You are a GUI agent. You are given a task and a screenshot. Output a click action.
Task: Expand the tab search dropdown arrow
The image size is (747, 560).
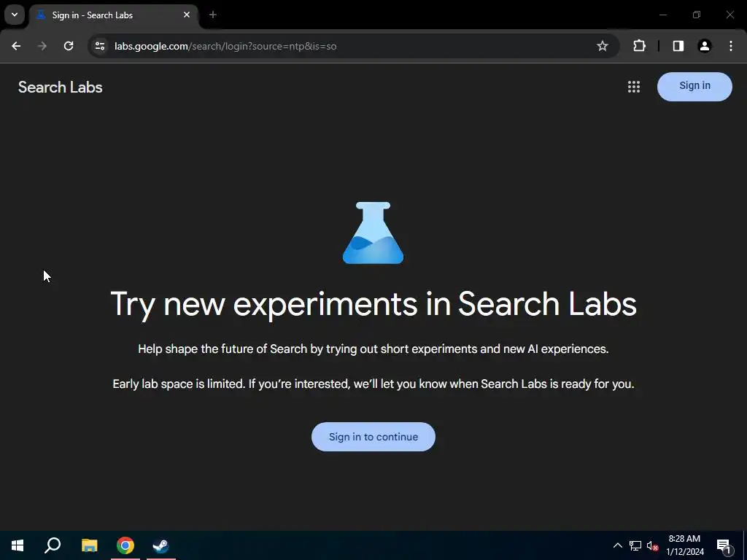(15, 15)
